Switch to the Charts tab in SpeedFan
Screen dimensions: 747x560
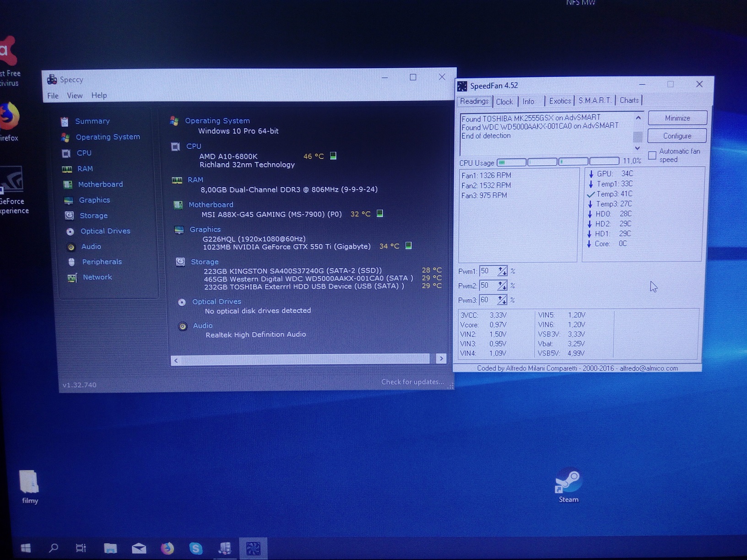tap(629, 100)
